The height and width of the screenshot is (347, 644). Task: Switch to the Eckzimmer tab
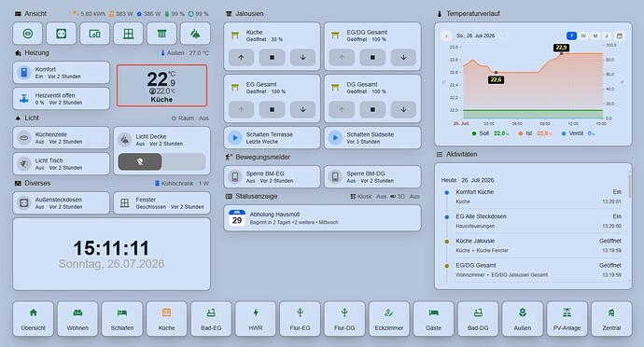click(x=389, y=319)
